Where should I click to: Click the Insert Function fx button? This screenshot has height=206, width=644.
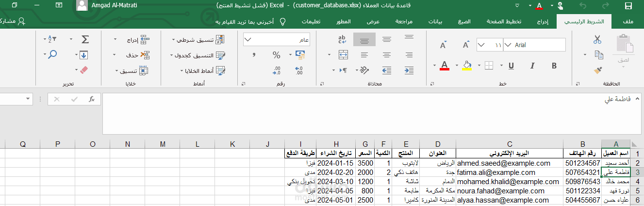(x=91, y=99)
